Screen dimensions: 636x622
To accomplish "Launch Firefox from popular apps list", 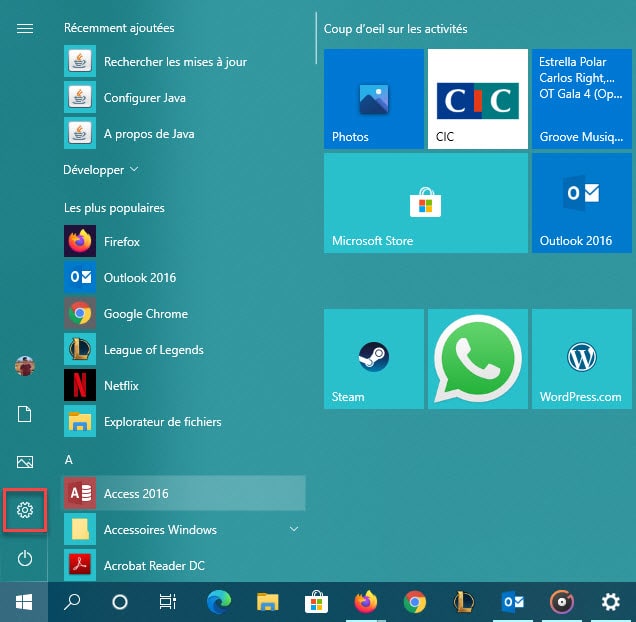I will tap(185, 241).
